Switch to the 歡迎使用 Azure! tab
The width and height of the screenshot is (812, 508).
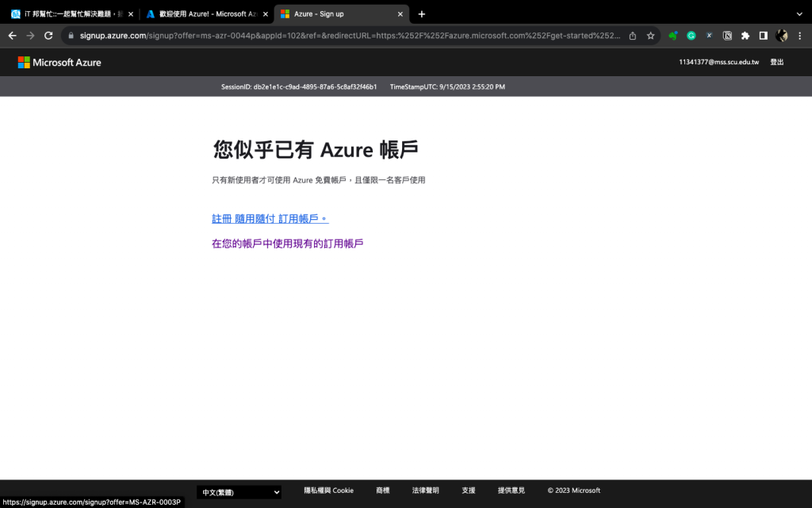(207, 14)
